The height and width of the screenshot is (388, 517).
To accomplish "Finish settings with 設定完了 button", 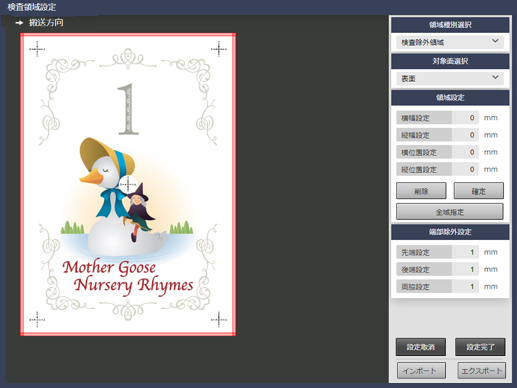I will coord(480,347).
